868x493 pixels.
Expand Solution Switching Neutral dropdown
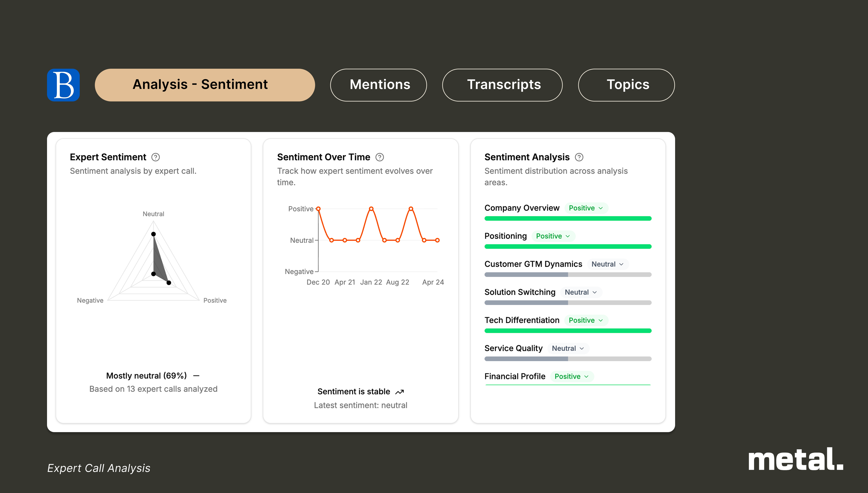point(581,292)
